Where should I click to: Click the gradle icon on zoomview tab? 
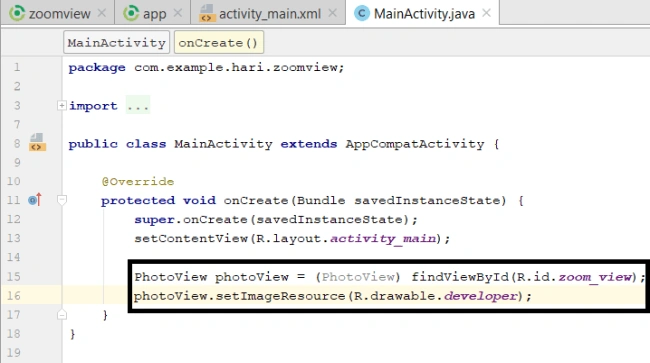pos(17,13)
